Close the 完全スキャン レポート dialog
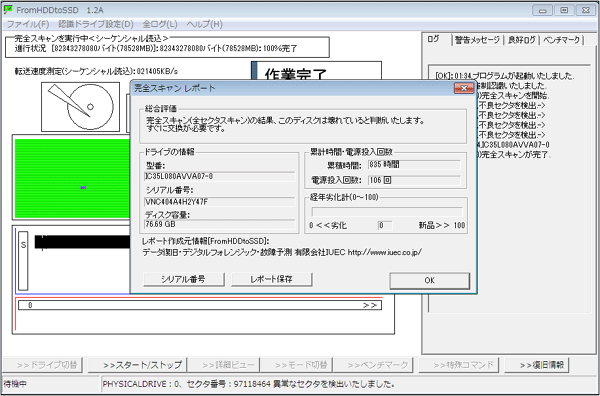 [464, 88]
